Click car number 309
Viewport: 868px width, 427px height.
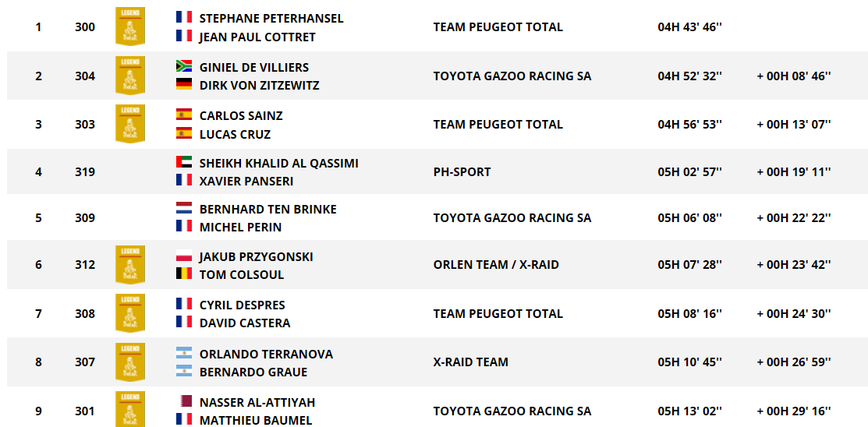pyautogui.click(x=85, y=217)
